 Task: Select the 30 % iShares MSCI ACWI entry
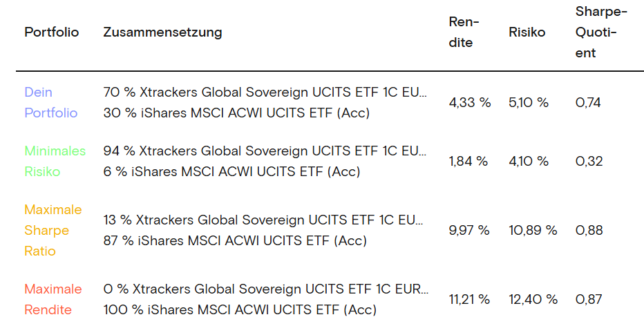(236, 113)
